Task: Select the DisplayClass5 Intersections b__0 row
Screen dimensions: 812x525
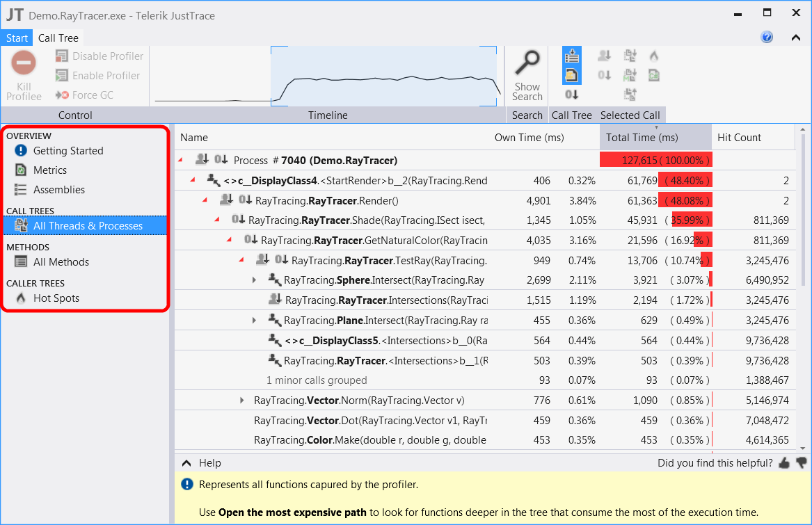Action: click(485, 341)
